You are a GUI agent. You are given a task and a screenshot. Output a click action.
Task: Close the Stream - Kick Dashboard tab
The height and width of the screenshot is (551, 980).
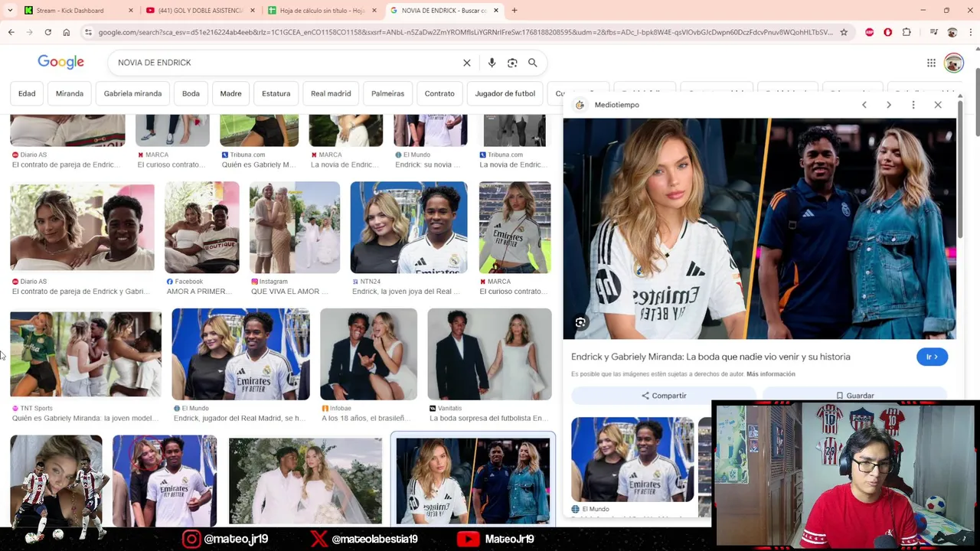pyautogui.click(x=131, y=11)
